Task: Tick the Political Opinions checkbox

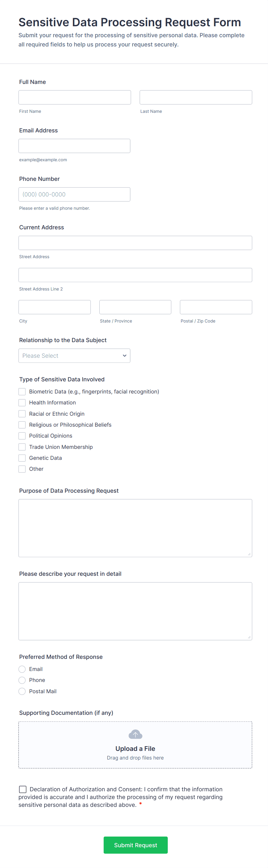Action: (22, 436)
